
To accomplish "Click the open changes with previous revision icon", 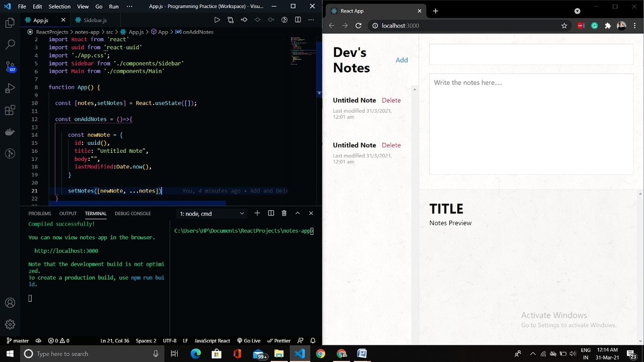I will click(x=244, y=20).
